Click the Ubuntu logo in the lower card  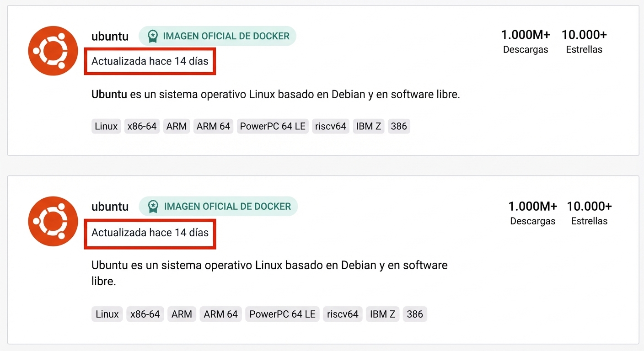click(x=53, y=221)
